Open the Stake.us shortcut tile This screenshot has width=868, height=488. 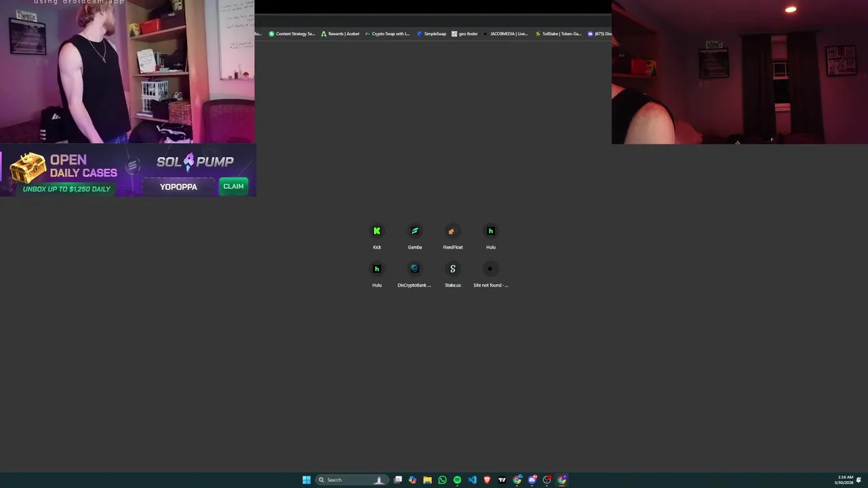[x=453, y=274]
